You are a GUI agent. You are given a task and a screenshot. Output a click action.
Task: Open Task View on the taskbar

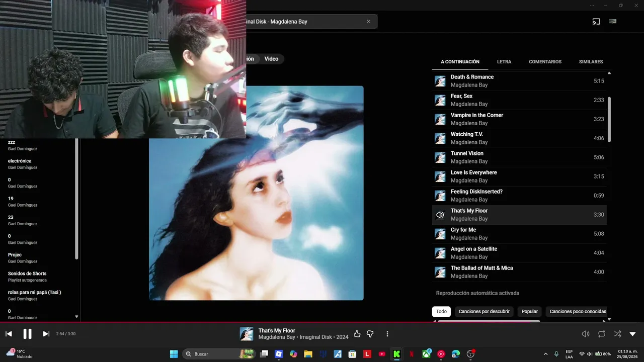[x=264, y=354]
